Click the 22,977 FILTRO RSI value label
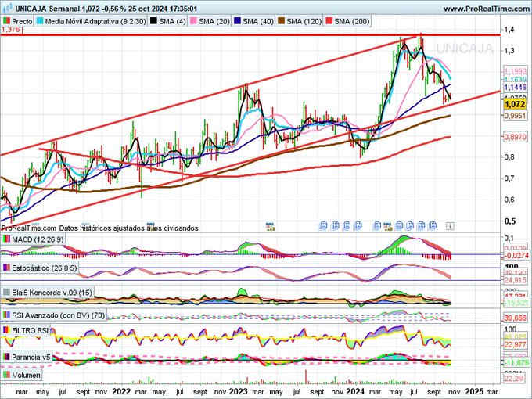Image resolution: width=532 pixels, height=399 pixels. coord(515,345)
